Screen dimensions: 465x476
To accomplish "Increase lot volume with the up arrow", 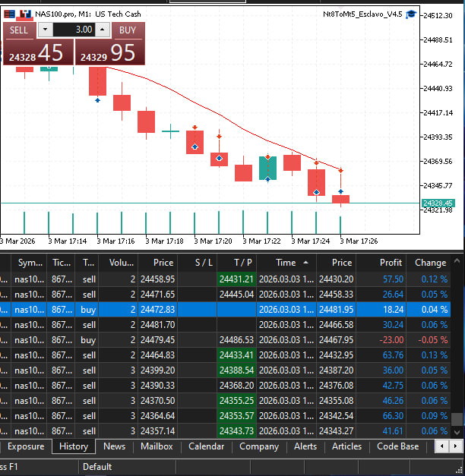I will (103, 30).
